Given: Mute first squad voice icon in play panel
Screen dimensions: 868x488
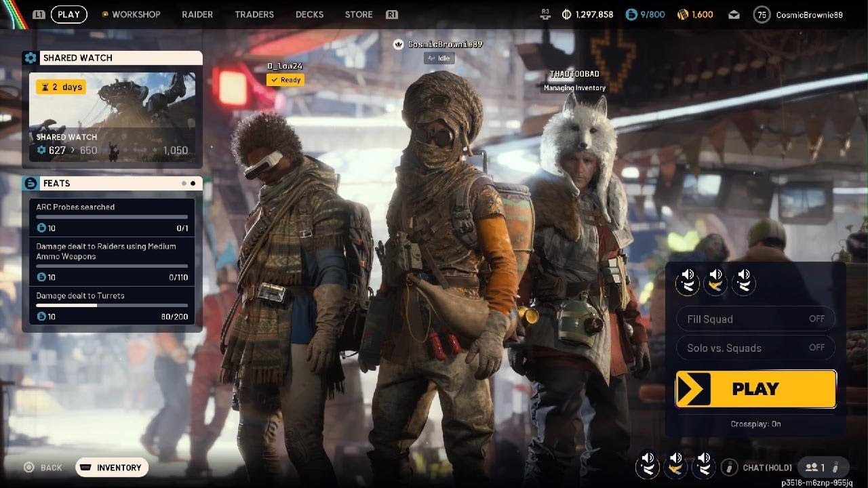Looking at the screenshot, I should click(688, 281).
